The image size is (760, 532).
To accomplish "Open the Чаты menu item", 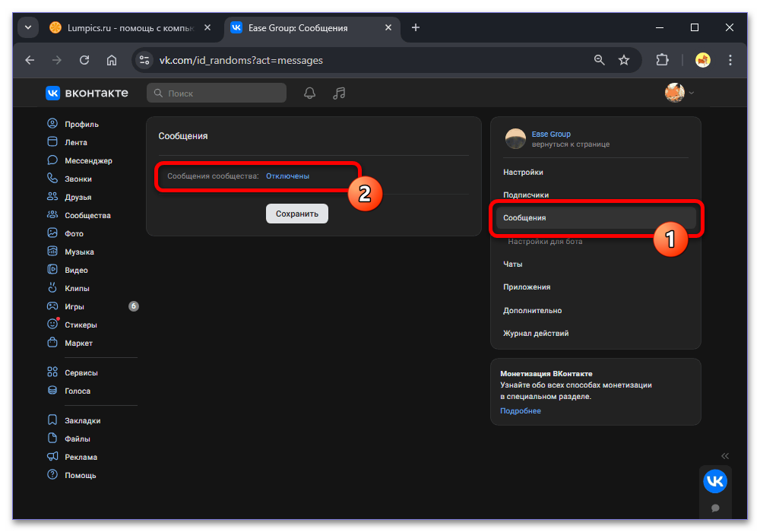I will 596,264.
